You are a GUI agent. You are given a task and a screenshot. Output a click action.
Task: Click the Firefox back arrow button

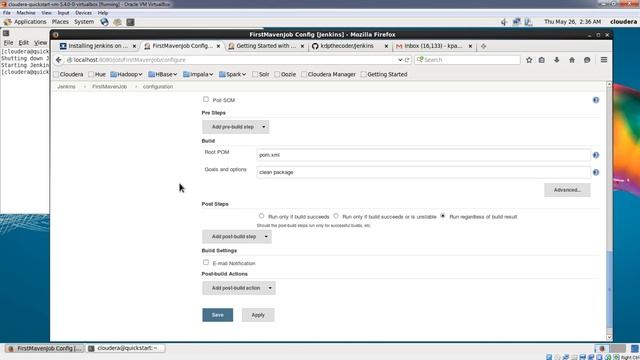pyautogui.click(x=58, y=60)
